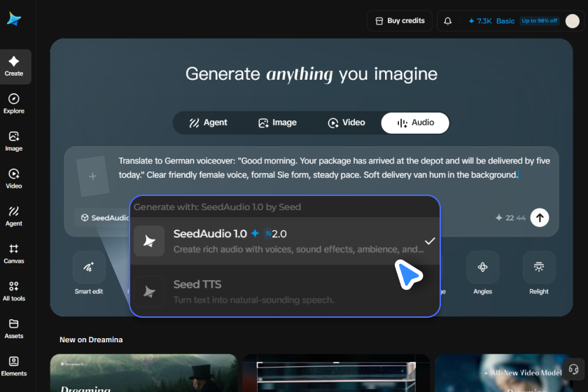Image resolution: width=588 pixels, height=392 pixels.
Task: Add a reference file with the plus box
Action: [x=92, y=176]
